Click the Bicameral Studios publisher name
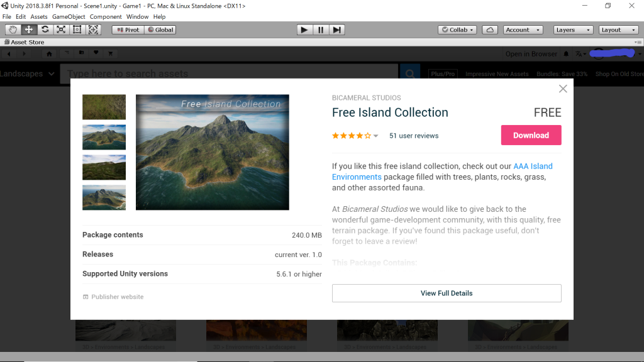 coord(367,97)
